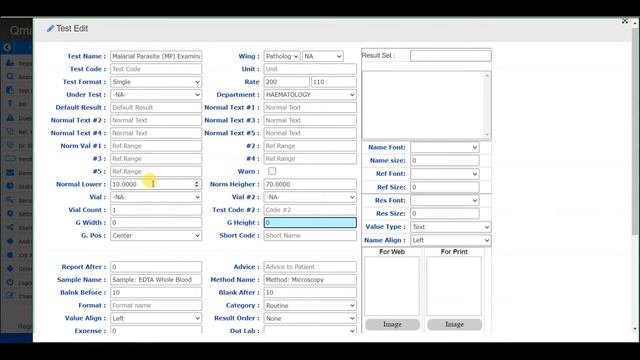The height and width of the screenshot is (360, 640).
Task: Select the magnifier search icon in sidebar
Action: (x=10, y=76)
